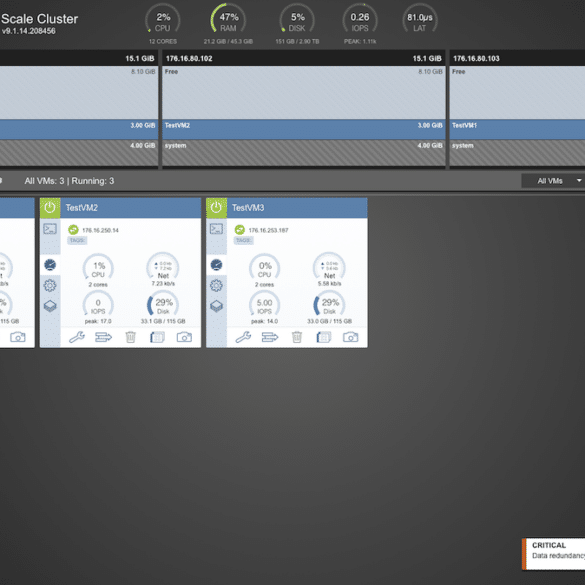Select the TestVM3 performance gauge tab icon
585x585 pixels.
pyautogui.click(x=216, y=265)
